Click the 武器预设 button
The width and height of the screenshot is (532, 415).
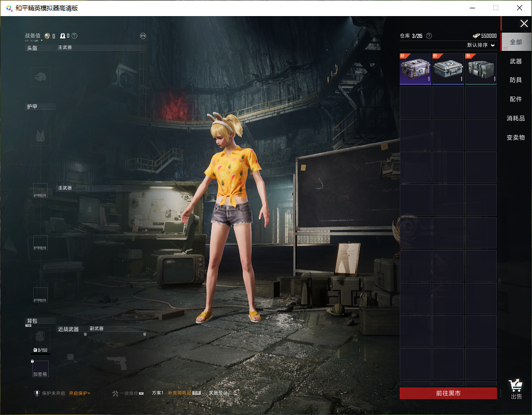click(218, 393)
